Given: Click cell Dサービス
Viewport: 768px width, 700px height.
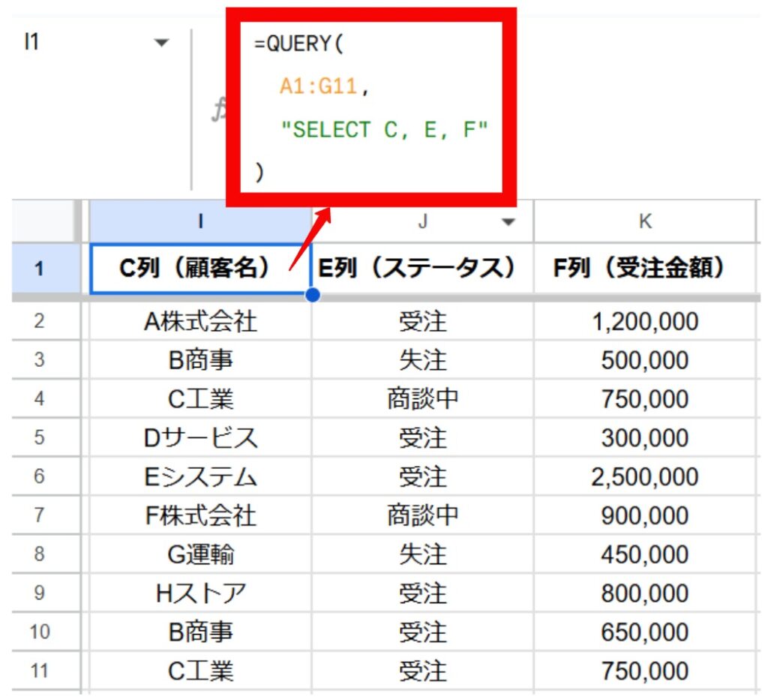Looking at the screenshot, I should click(x=200, y=437).
